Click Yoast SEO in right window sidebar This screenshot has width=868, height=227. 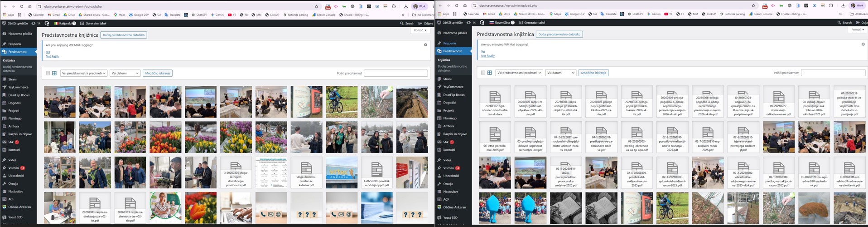[450, 217]
